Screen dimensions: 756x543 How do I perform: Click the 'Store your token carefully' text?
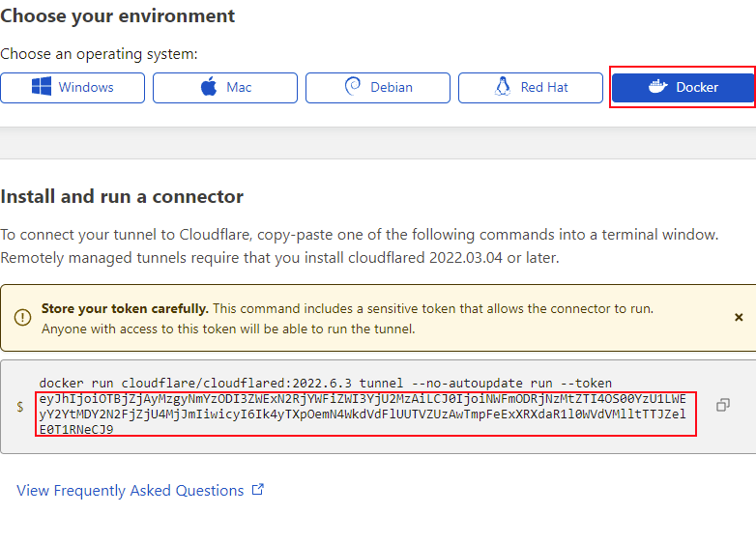click(125, 309)
